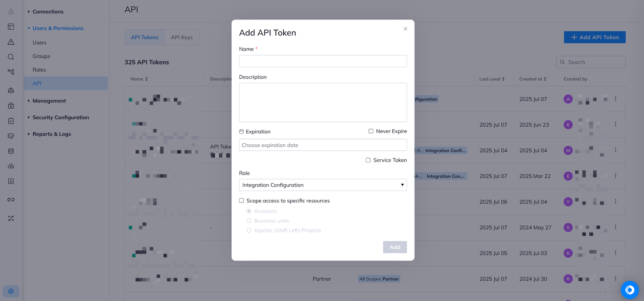Launch the blue help chat widget
Screen dimensions: 644x301
(629, 290)
